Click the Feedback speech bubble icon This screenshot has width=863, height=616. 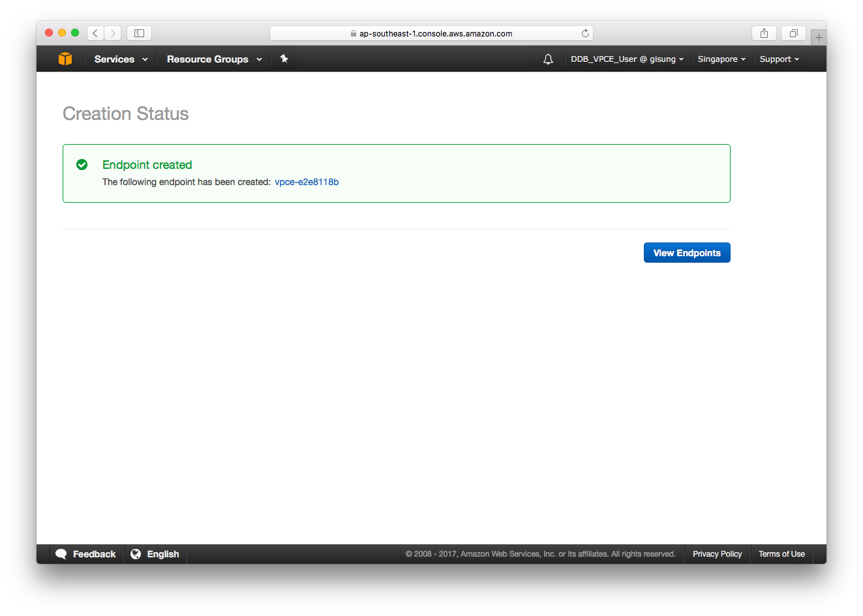[x=61, y=554]
